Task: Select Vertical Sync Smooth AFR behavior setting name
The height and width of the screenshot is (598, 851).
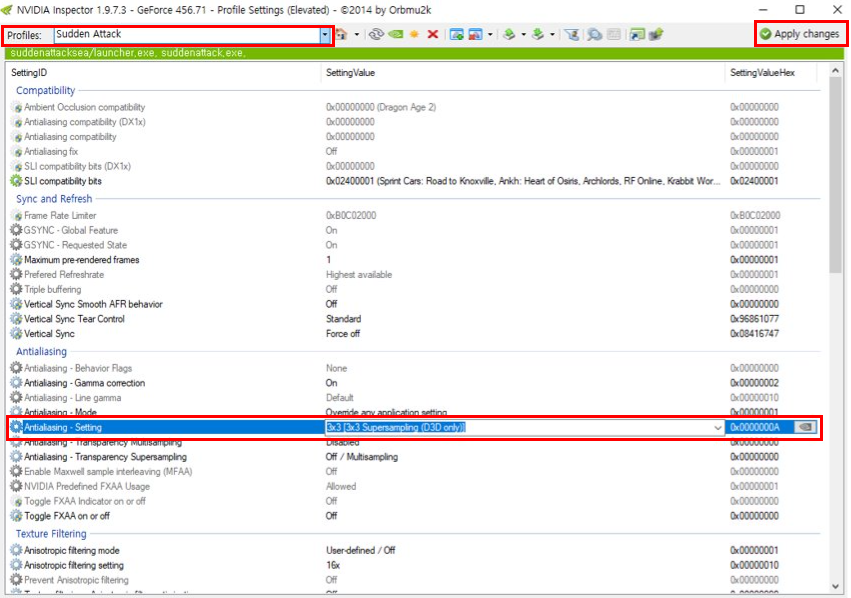Action: coord(93,304)
